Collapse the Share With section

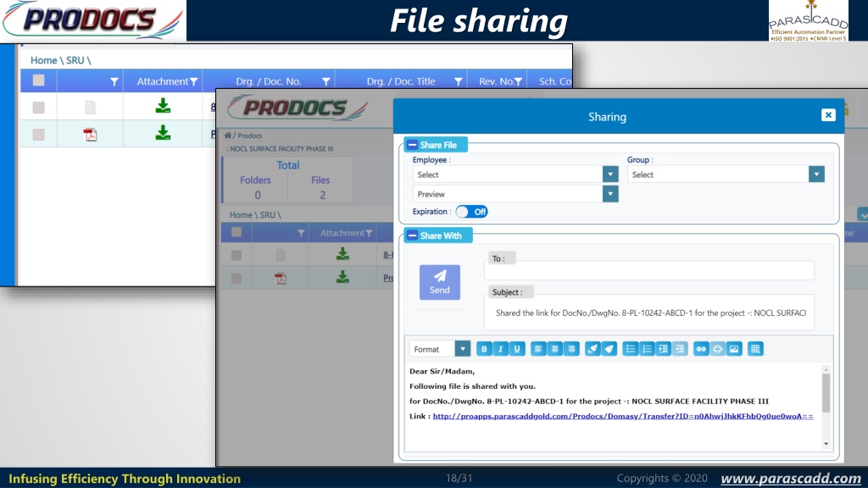pos(413,236)
